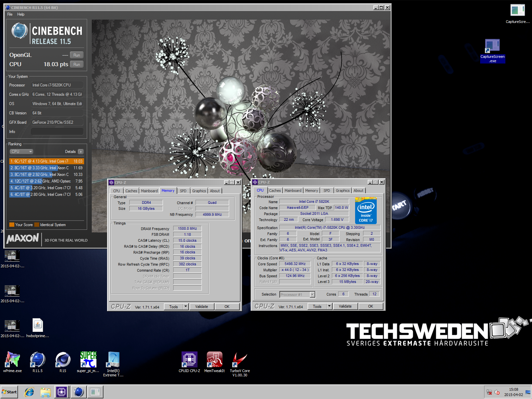Open Intel(R) Extreme Tuning desktop shortcut
The image size is (532, 399).
[113, 364]
